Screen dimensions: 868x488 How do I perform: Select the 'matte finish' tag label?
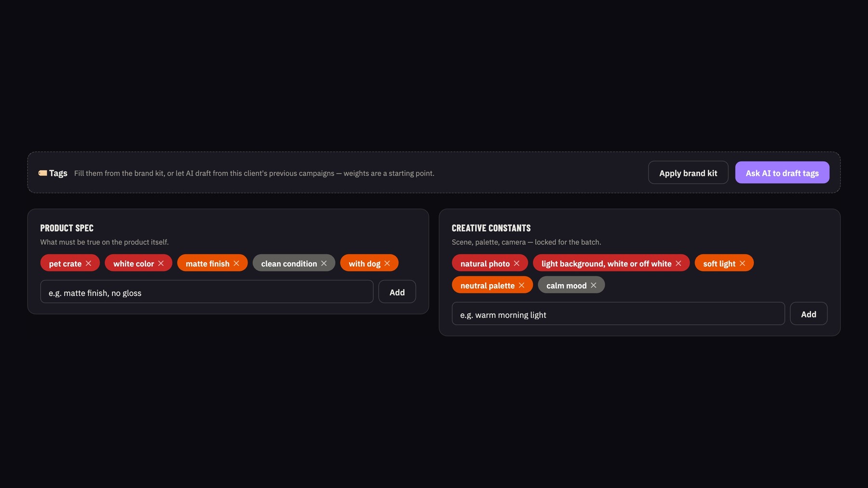(207, 264)
